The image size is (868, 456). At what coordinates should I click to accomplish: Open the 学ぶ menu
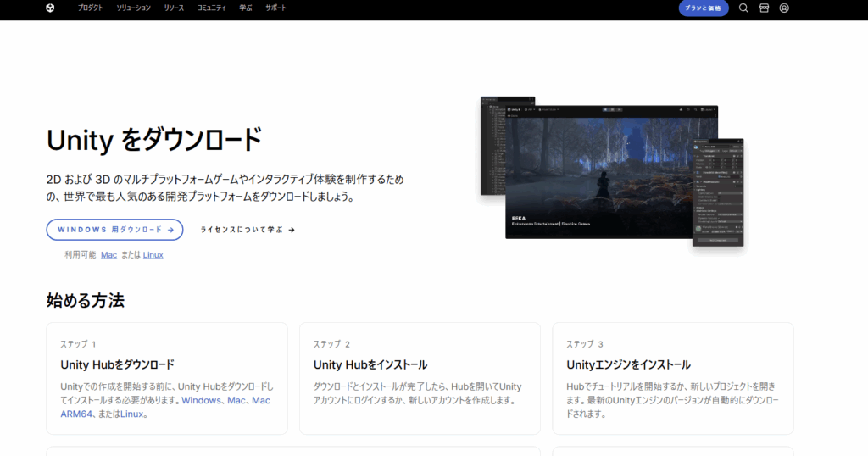coord(246,8)
